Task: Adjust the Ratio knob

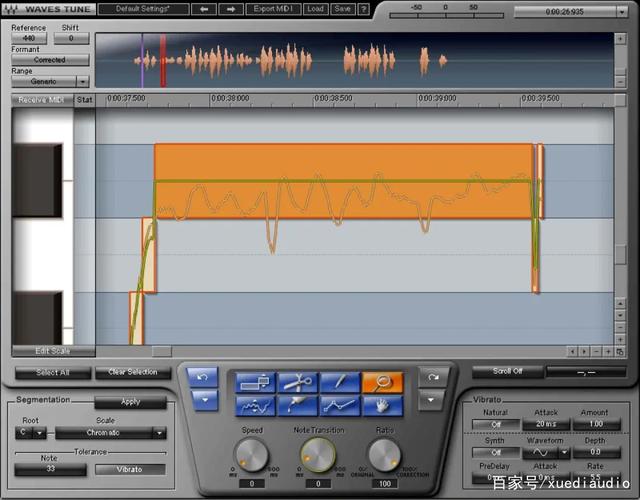Action: point(384,454)
